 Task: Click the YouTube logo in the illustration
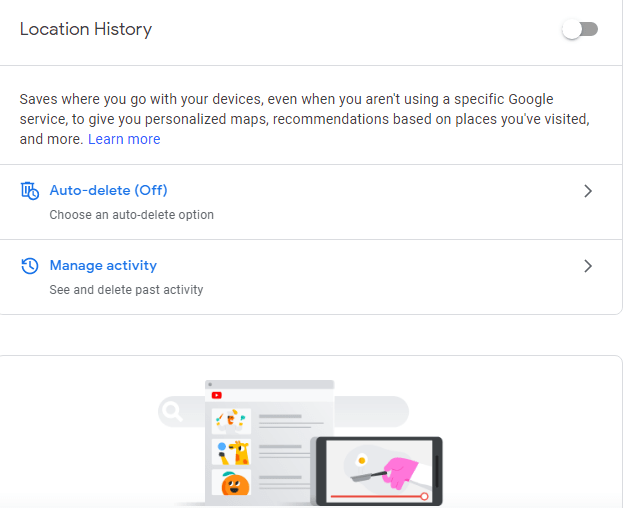click(216, 395)
